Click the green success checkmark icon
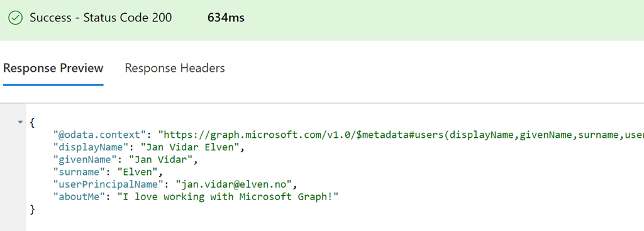The width and height of the screenshot is (644, 231). pos(15,18)
